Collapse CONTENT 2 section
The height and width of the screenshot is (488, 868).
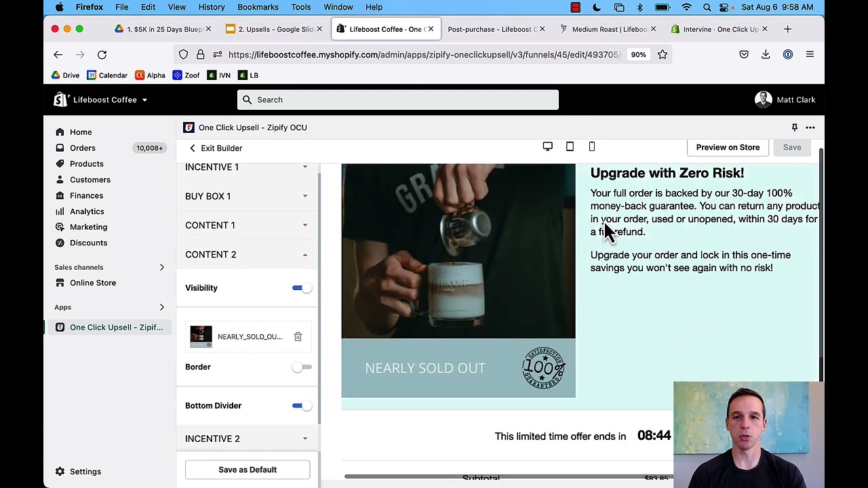[x=248, y=254]
